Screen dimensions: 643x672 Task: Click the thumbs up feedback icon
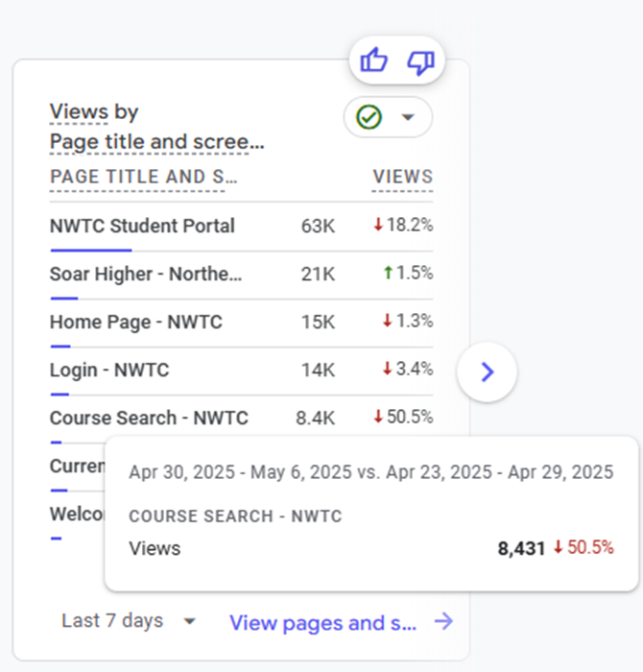point(373,60)
